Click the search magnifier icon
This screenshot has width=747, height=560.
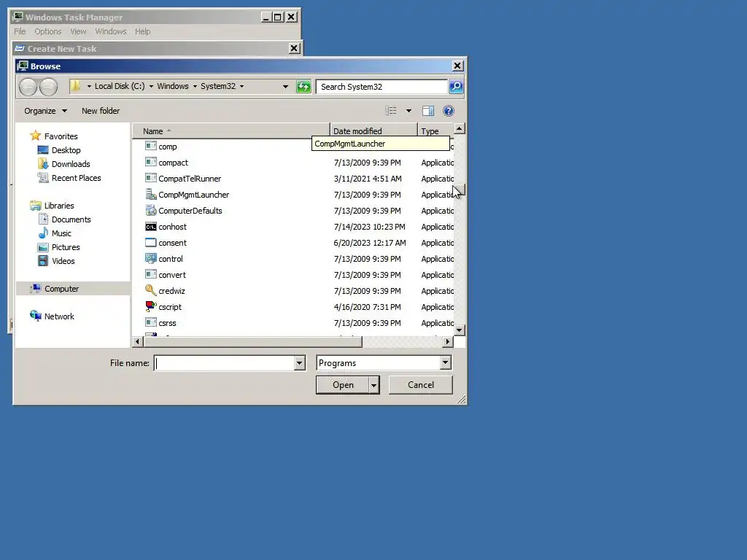coord(456,87)
